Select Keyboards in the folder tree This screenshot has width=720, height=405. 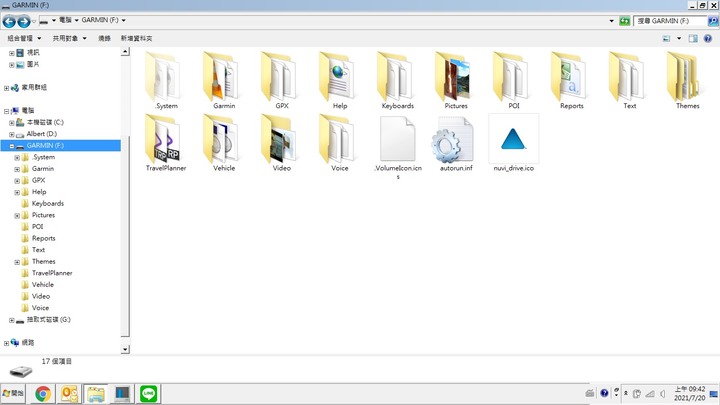(48, 203)
